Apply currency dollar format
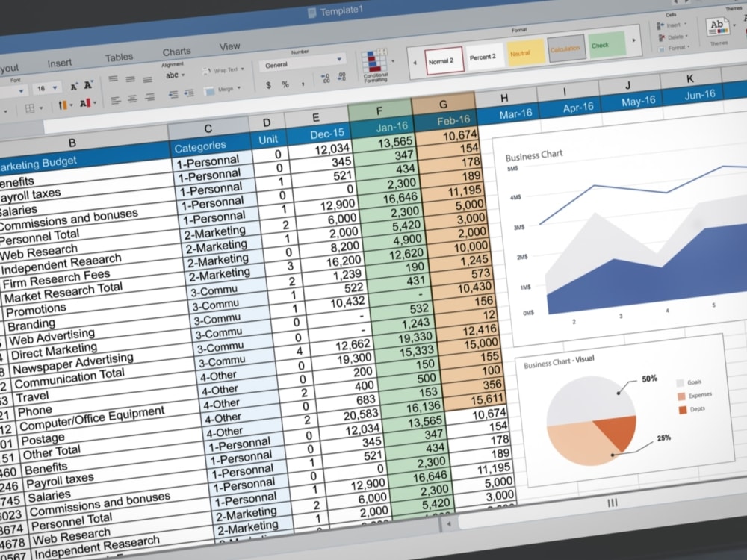This screenshot has width=747, height=560. pyautogui.click(x=269, y=85)
